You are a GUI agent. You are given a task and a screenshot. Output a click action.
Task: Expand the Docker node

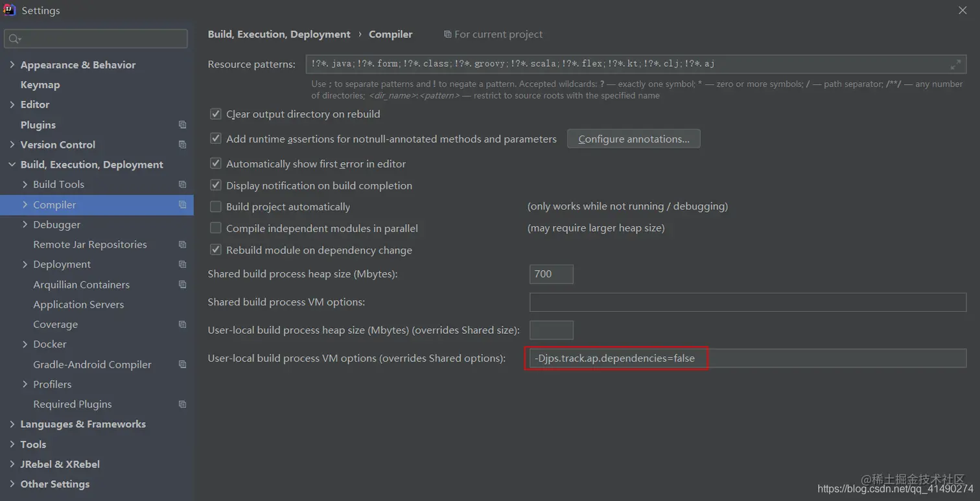(25, 344)
